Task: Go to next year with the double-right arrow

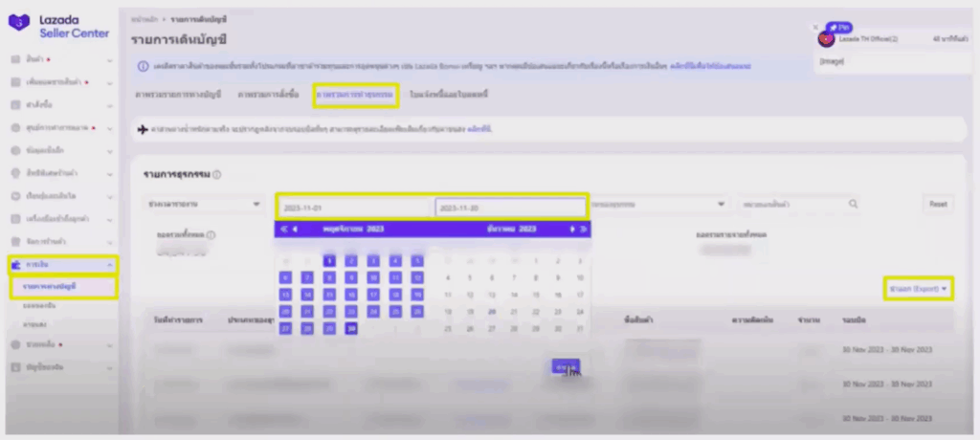Action: [x=583, y=230]
